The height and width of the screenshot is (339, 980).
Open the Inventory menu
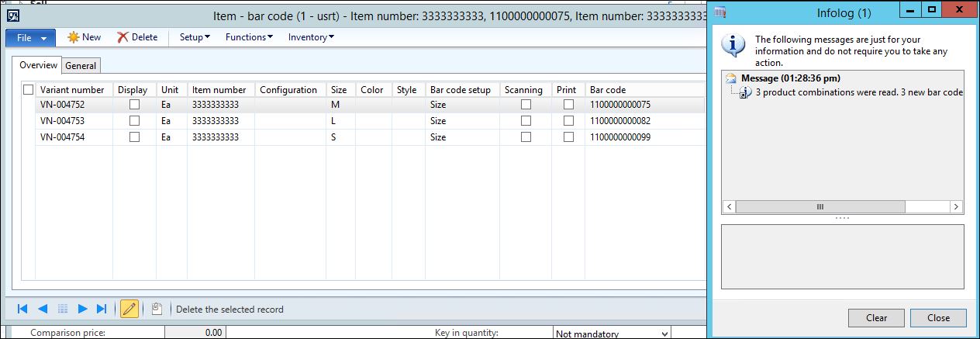[311, 37]
